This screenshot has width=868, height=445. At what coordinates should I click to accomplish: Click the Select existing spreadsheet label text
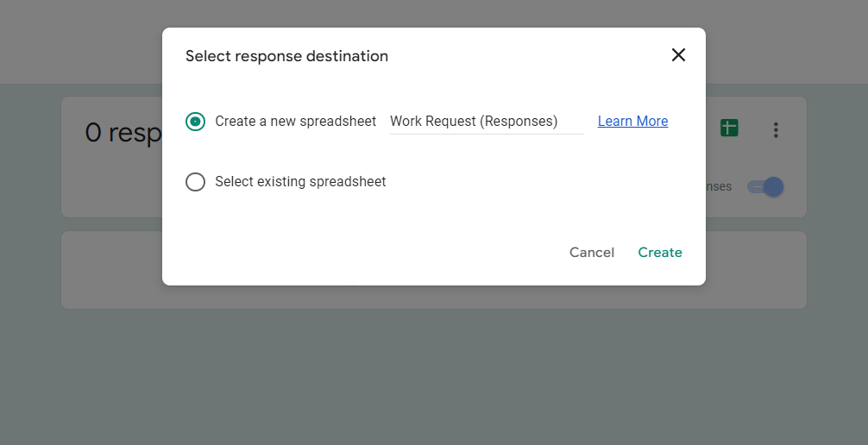(x=300, y=182)
